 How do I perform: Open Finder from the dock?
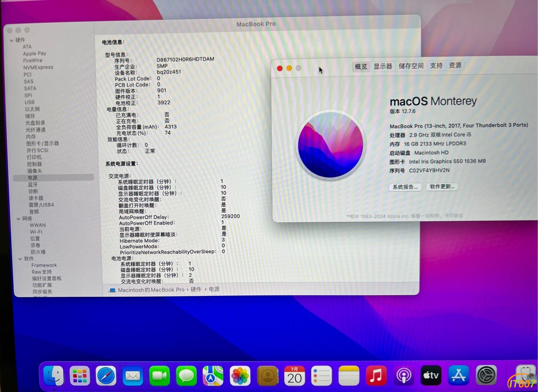53,376
